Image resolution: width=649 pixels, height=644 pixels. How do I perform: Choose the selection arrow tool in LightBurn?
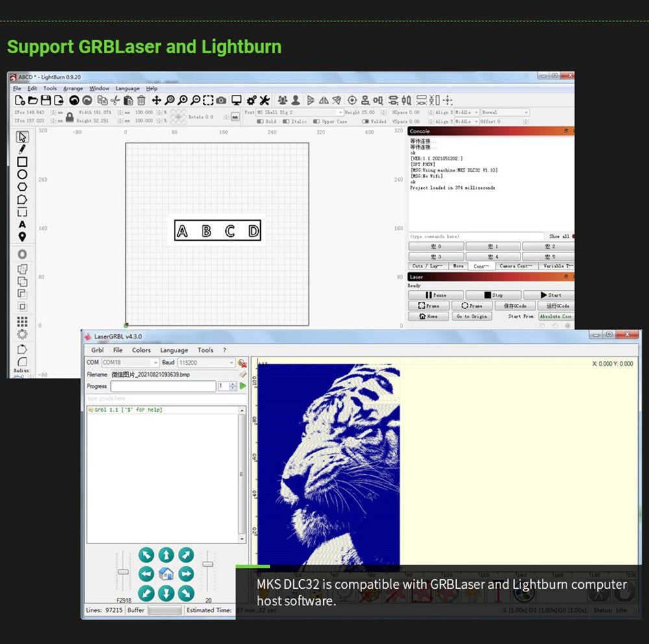click(21, 137)
